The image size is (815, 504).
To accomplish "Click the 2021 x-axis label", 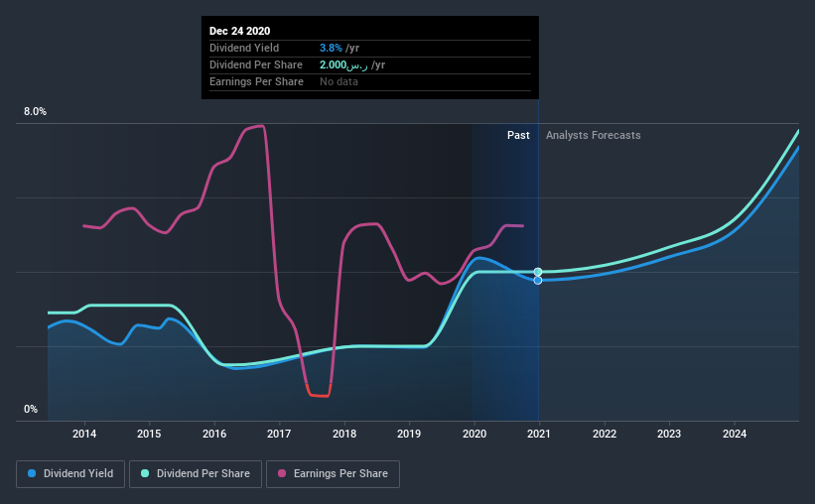I will pyautogui.click(x=539, y=434).
